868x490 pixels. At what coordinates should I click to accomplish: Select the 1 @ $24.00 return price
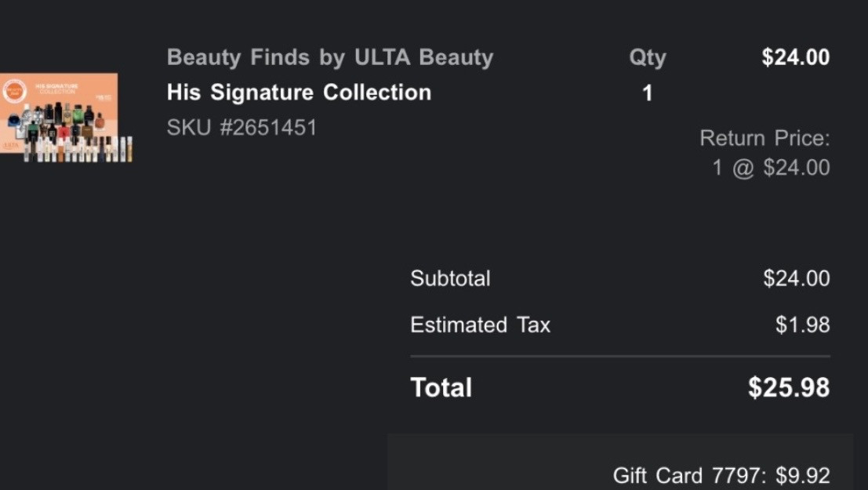coord(770,167)
